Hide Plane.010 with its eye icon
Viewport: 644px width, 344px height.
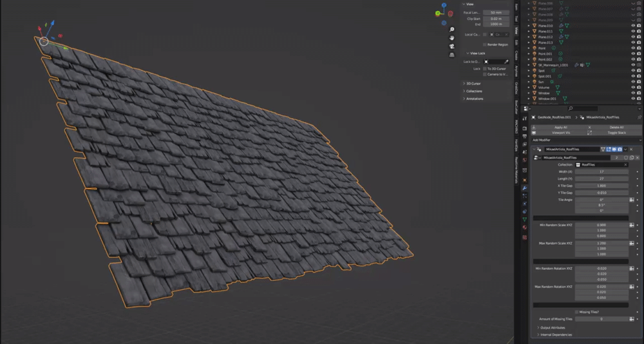(633, 26)
